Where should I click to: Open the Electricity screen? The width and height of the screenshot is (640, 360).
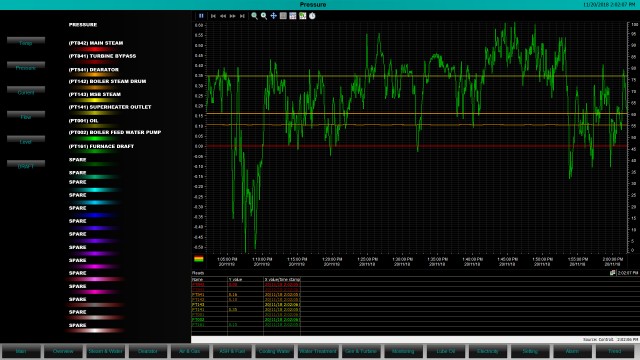pos(488,351)
